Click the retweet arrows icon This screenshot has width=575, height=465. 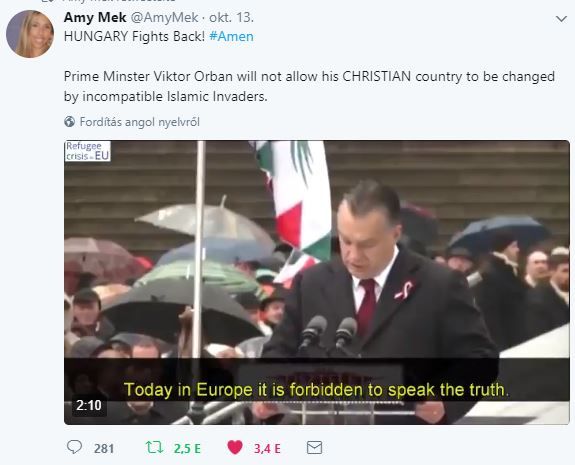(x=154, y=447)
